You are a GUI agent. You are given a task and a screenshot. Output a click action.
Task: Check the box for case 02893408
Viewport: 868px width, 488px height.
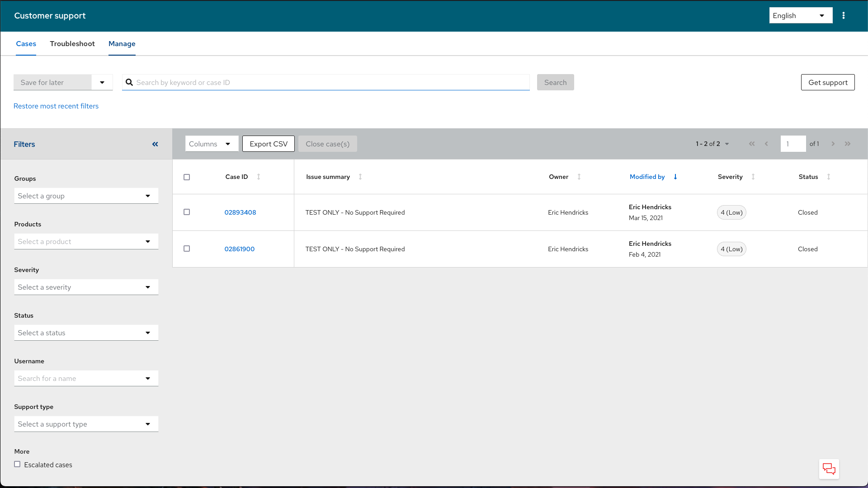point(187,212)
